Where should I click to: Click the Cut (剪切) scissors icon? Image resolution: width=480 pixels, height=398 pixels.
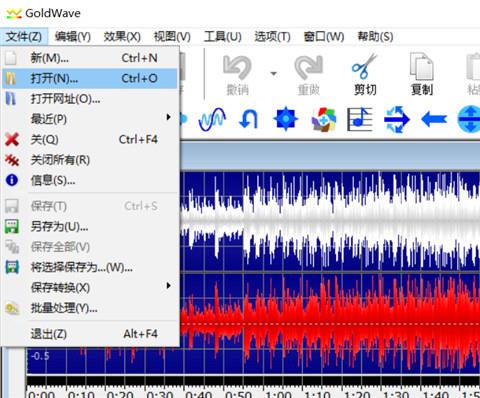tap(364, 66)
